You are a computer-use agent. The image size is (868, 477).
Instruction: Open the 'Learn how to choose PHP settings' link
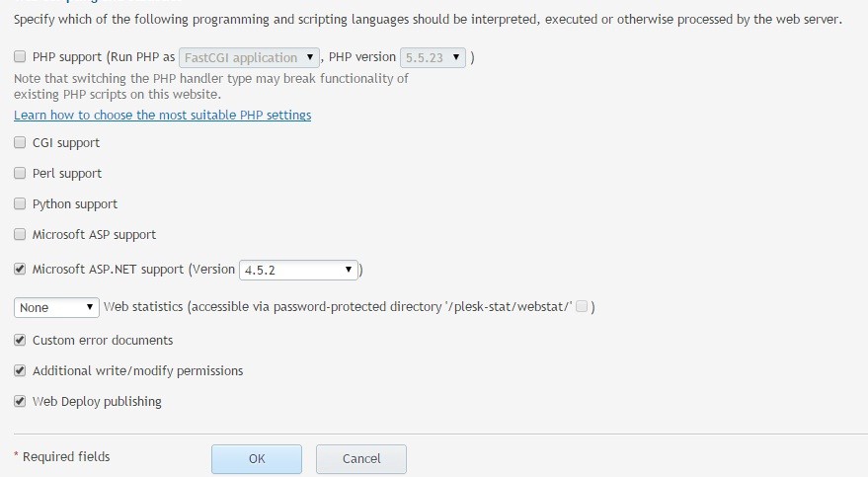coord(162,116)
